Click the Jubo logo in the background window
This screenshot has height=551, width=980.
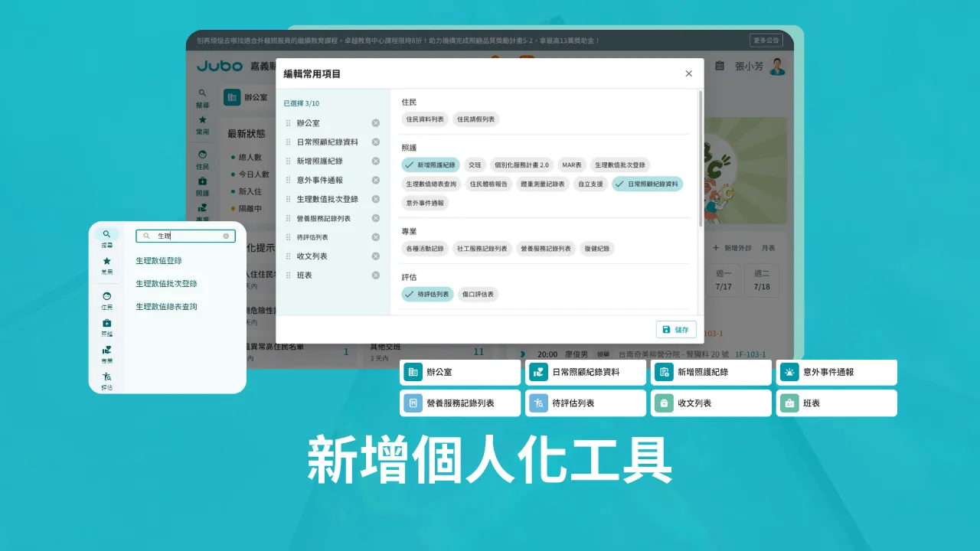(220, 67)
